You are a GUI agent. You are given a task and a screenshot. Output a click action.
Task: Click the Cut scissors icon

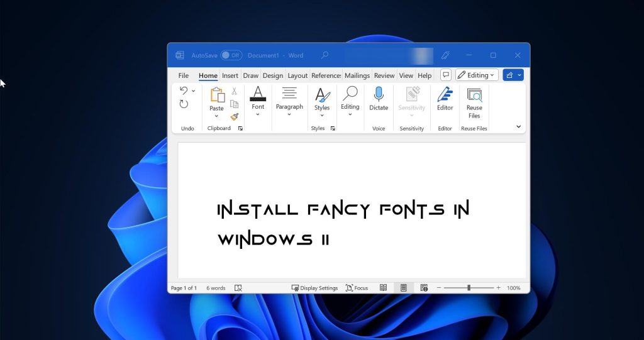[235, 90]
